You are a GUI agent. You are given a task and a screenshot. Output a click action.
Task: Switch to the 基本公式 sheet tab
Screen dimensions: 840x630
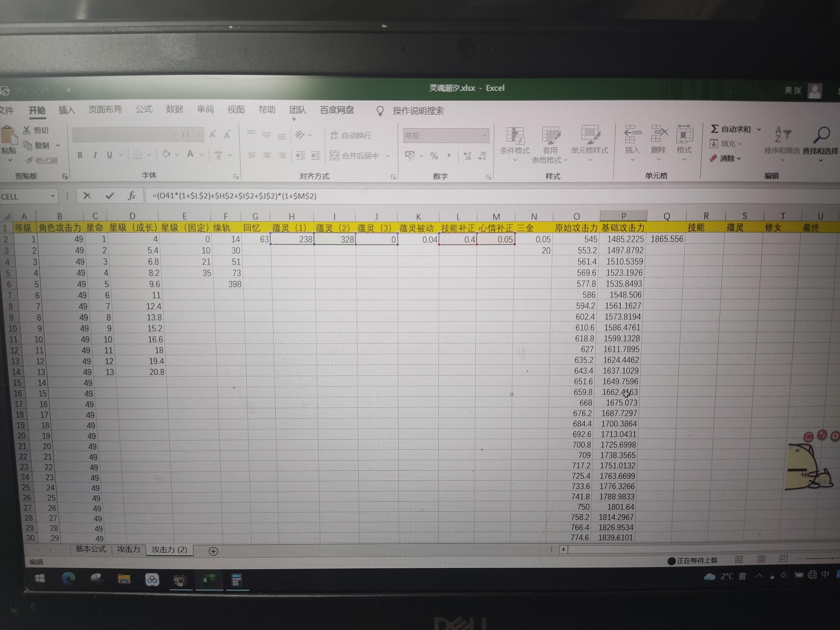(91, 549)
